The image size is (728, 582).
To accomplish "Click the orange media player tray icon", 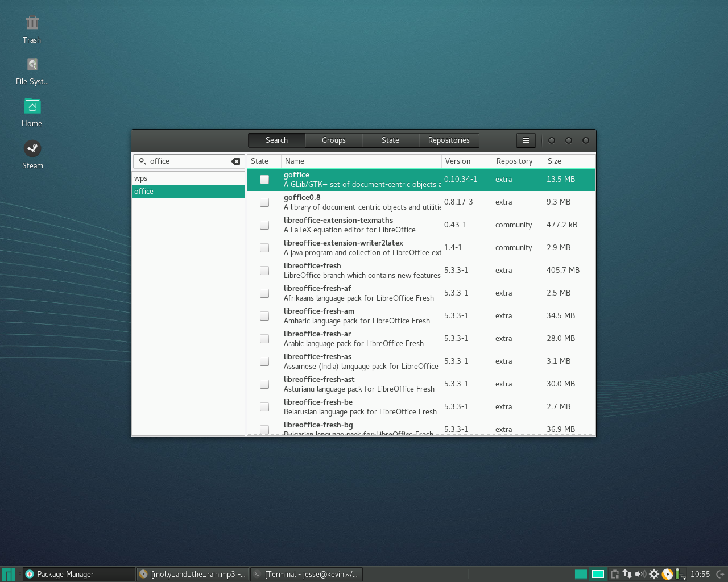I will coord(667,574).
